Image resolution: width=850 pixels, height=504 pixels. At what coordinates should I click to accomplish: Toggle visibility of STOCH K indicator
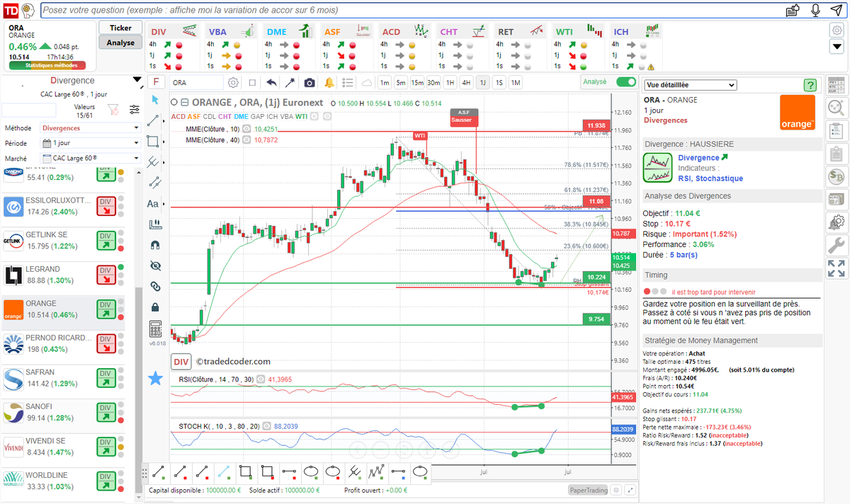[267, 426]
